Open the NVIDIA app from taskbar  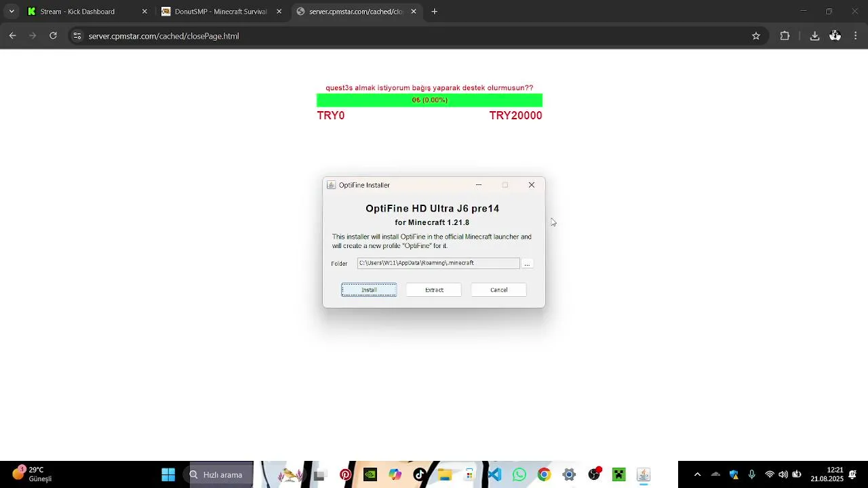370,474
